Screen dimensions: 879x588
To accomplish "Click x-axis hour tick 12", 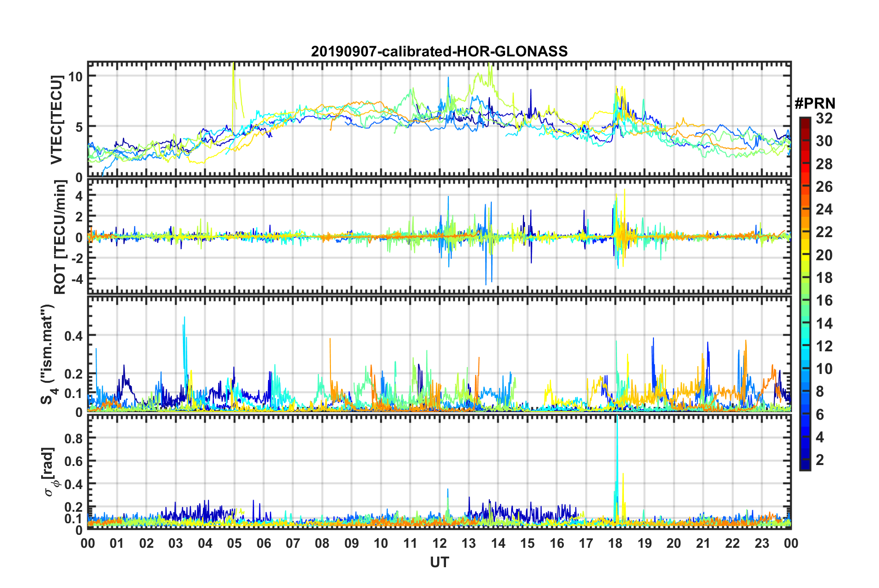I will (x=439, y=543).
